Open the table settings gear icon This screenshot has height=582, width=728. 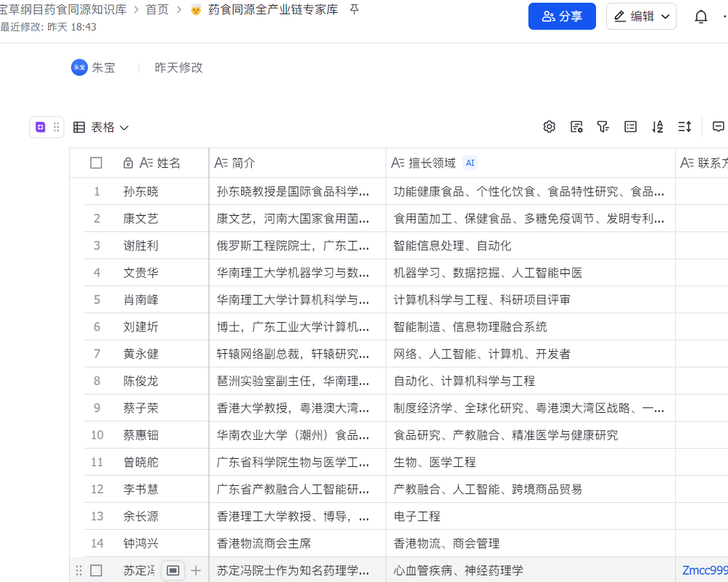(549, 127)
